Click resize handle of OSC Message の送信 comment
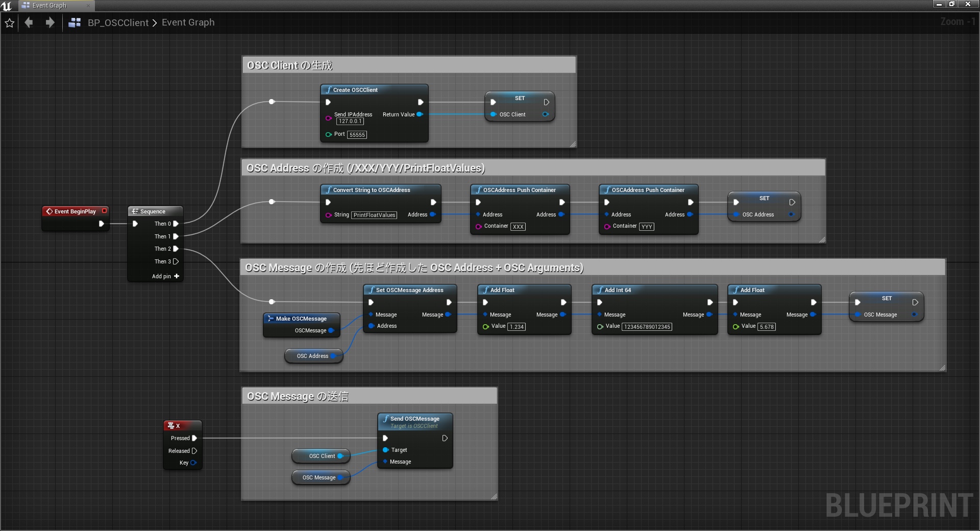 (x=494, y=496)
